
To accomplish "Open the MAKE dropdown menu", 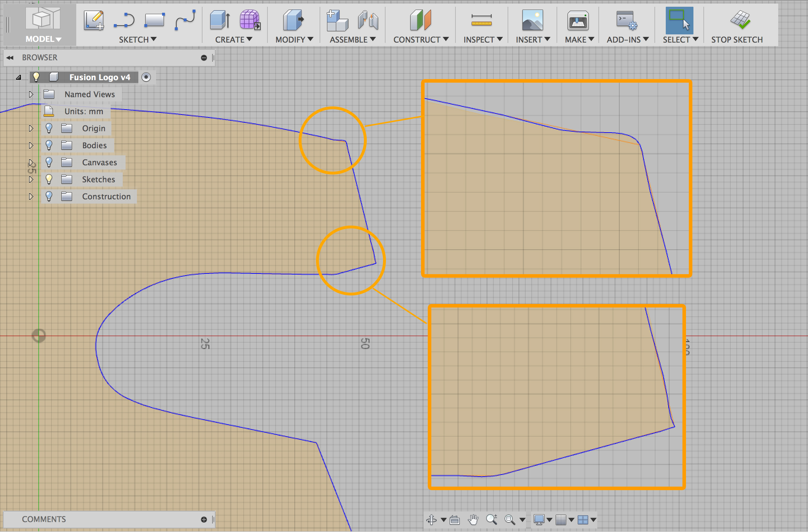I will 579,40.
